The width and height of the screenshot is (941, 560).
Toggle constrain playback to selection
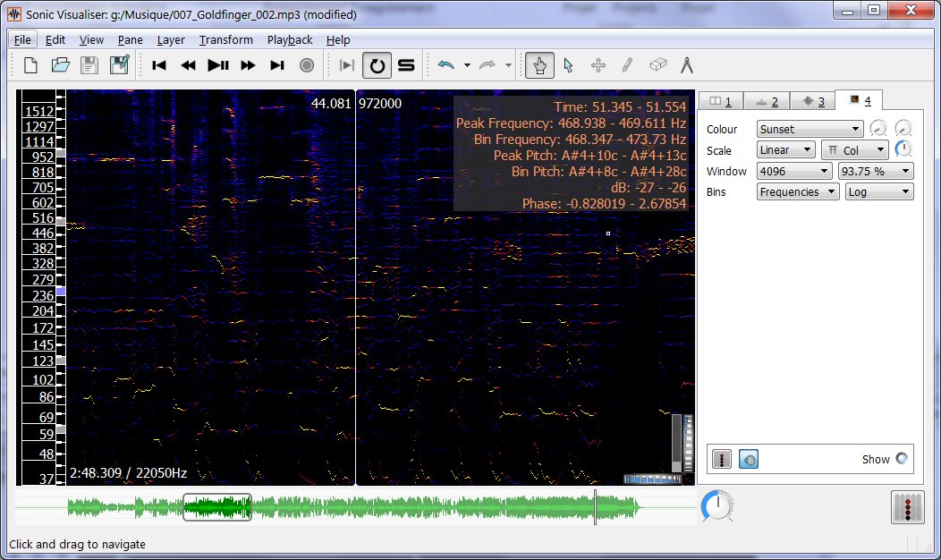pyautogui.click(x=347, y=64)
